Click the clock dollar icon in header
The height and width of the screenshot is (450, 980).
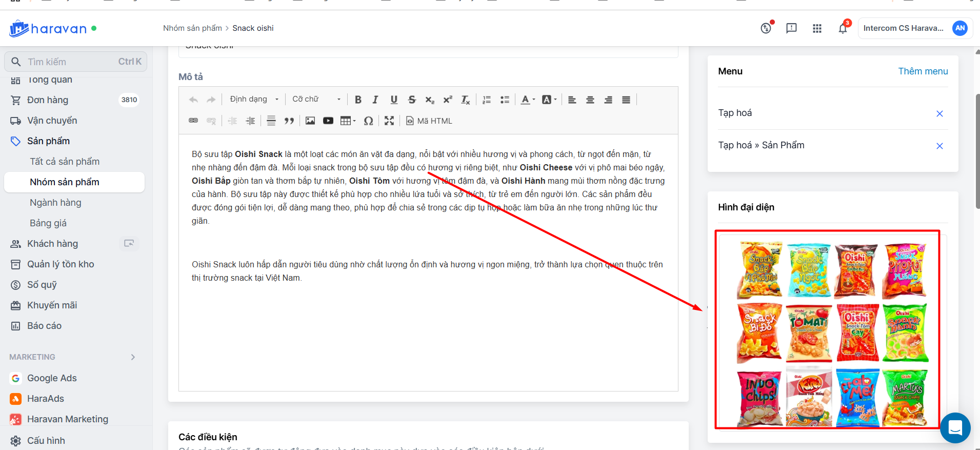(766, 28)
